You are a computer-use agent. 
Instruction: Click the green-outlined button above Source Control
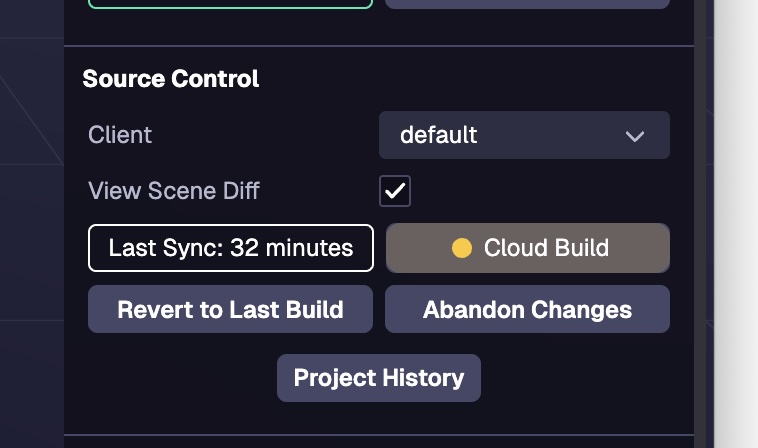click(x=231, y=3)
